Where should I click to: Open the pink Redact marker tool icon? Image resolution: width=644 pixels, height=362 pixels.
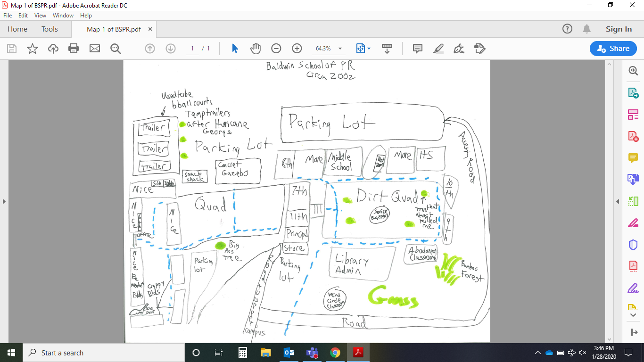coord(633,223)
